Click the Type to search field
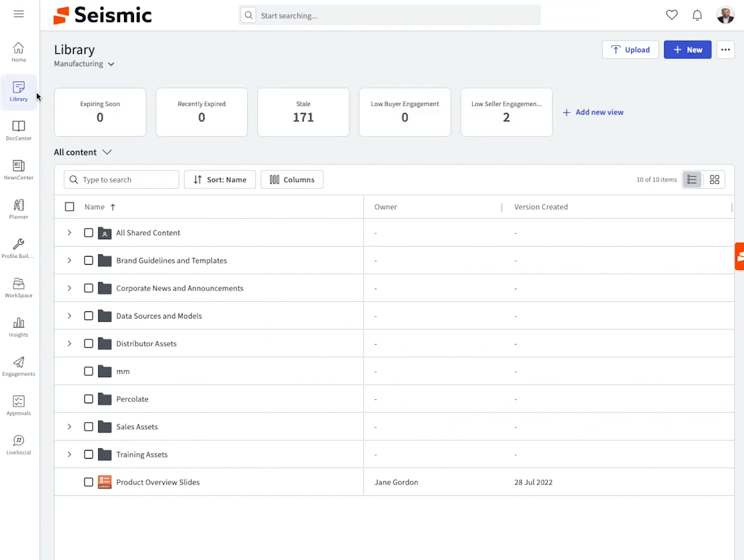The image size is (744, 560). pyautogui.click(x=127, y=179)
